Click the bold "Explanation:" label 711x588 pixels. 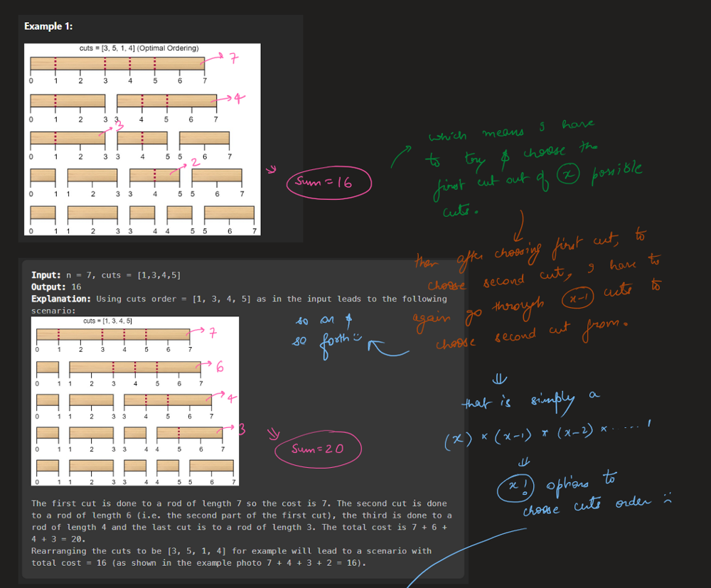60,299
